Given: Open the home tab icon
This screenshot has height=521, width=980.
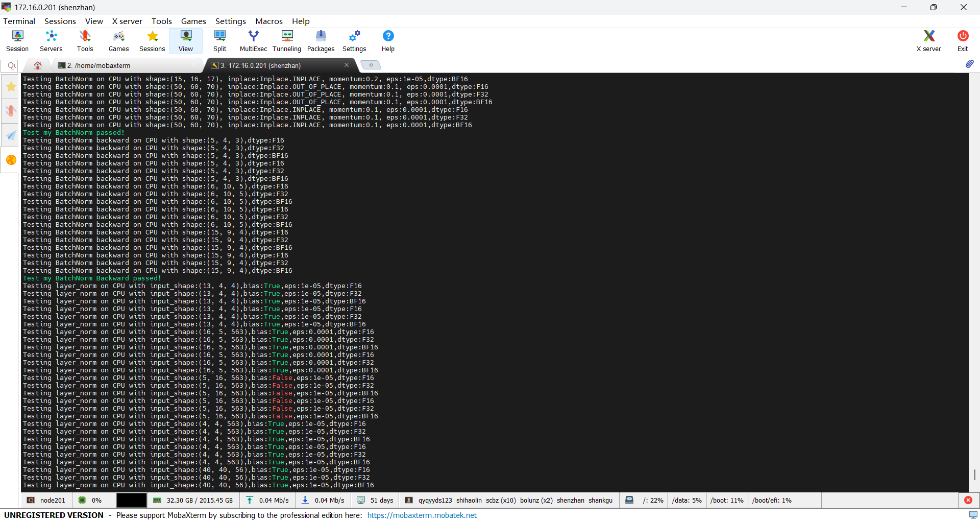Looking at the screenshot, I should 37,65.
